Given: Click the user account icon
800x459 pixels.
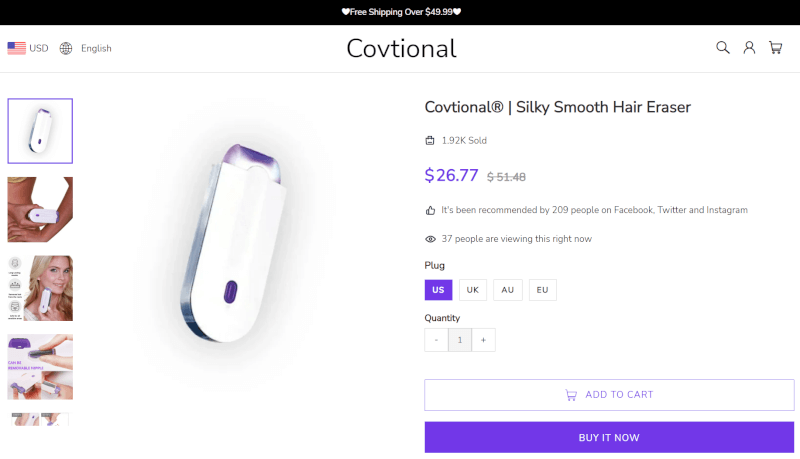Looking at the screenshot, I should (749, 48).
